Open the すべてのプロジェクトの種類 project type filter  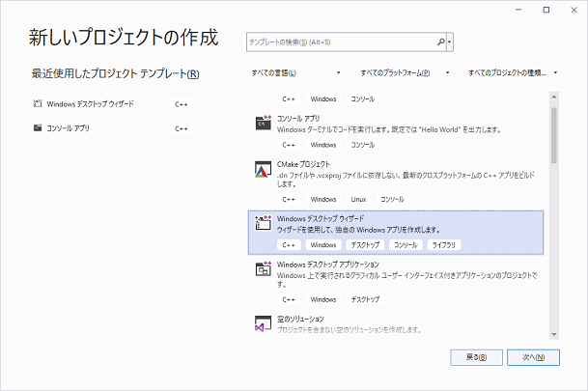click(513, 72)
